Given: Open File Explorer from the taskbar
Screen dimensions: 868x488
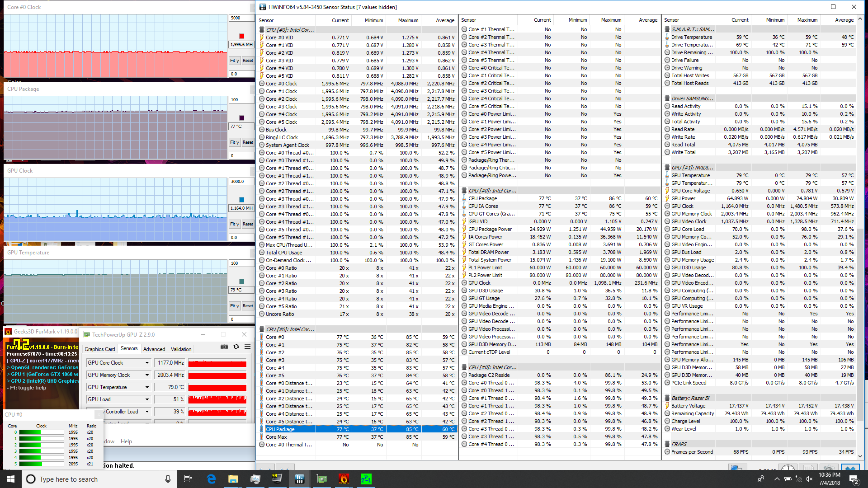Looking at the screenshot, I should [x=233, y=479].
